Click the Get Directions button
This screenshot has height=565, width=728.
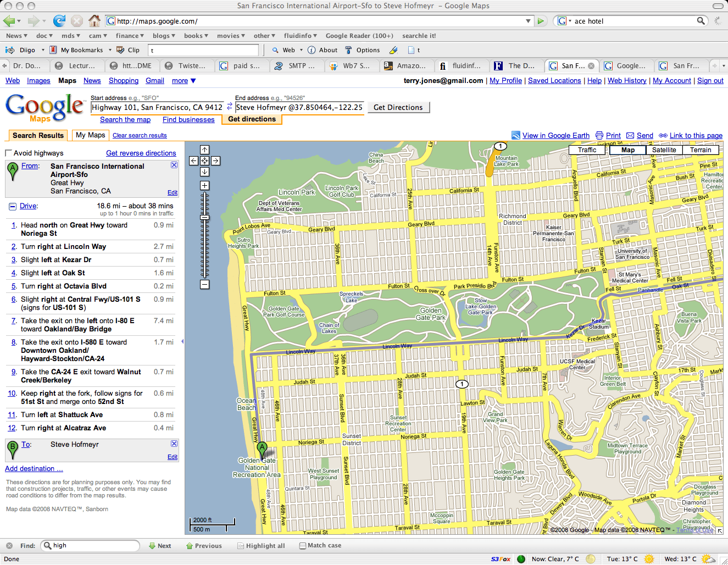pos(398,107)
